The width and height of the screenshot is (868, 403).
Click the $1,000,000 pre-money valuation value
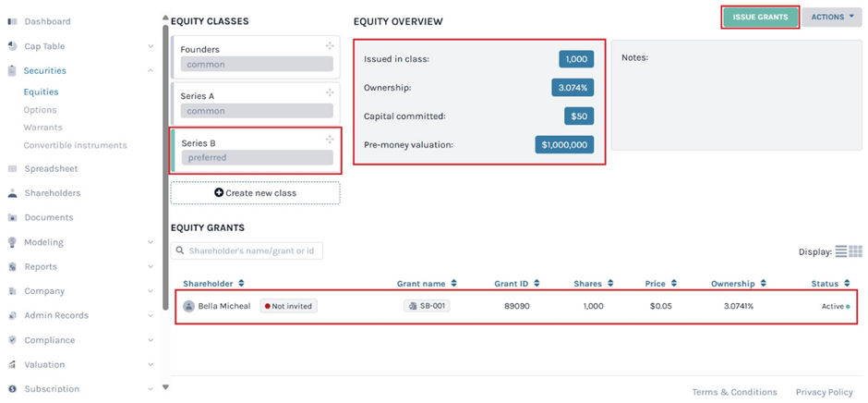click(x=564, y=145)
